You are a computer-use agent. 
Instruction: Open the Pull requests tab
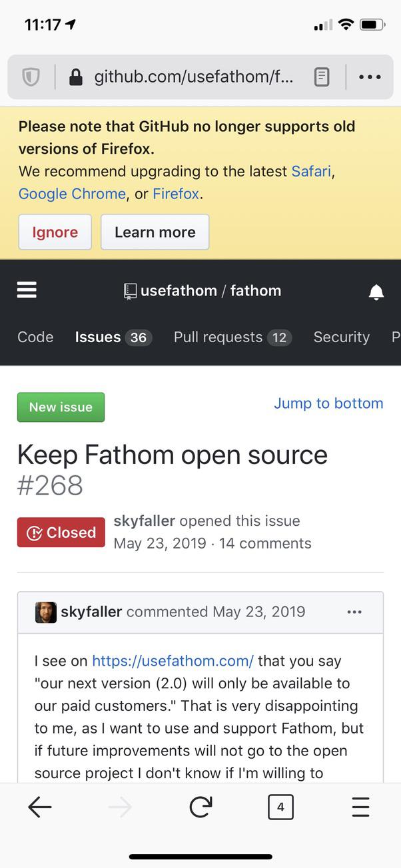(219, 337)
